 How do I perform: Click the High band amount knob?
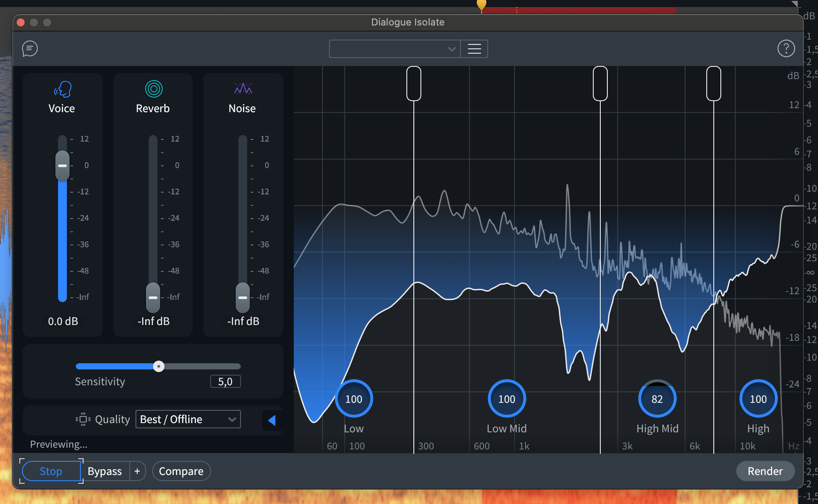click(758, 399)
